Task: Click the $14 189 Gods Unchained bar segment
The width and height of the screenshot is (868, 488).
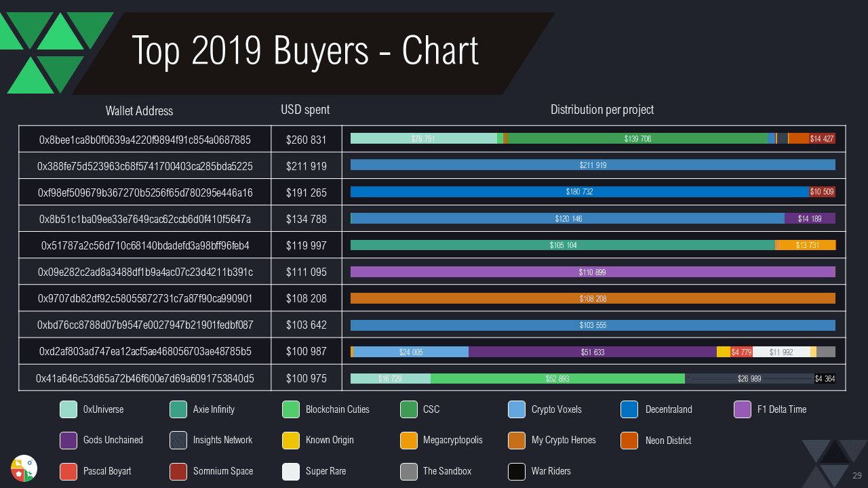Action: pyautogui.click(x=810, y=218)
